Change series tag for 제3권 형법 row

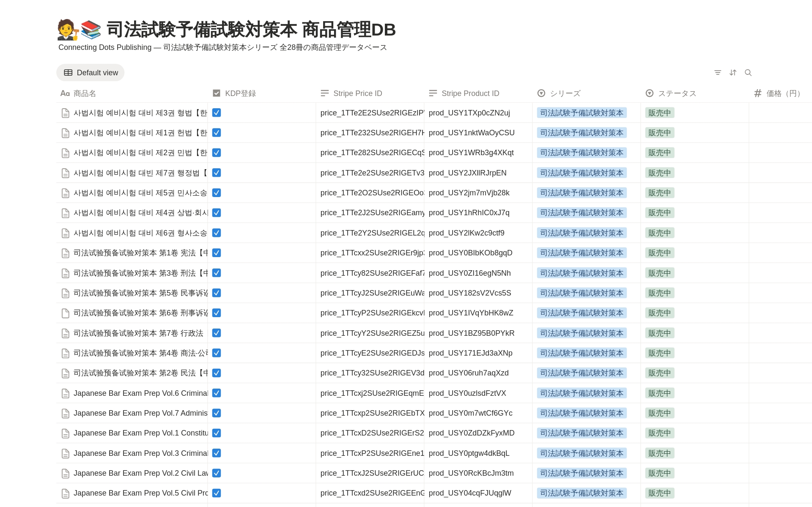point(582,113)
